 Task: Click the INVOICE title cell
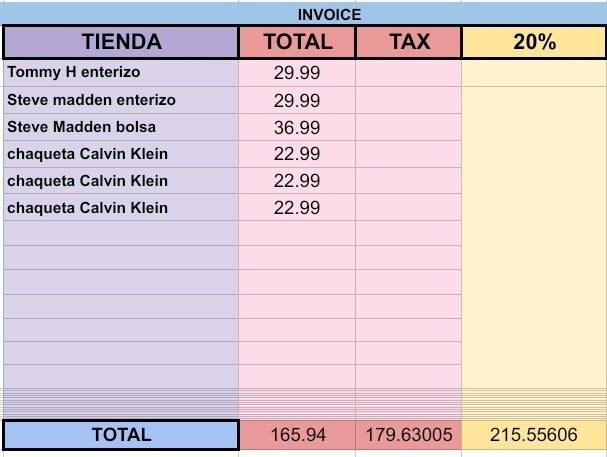click(x=329, y=15)
